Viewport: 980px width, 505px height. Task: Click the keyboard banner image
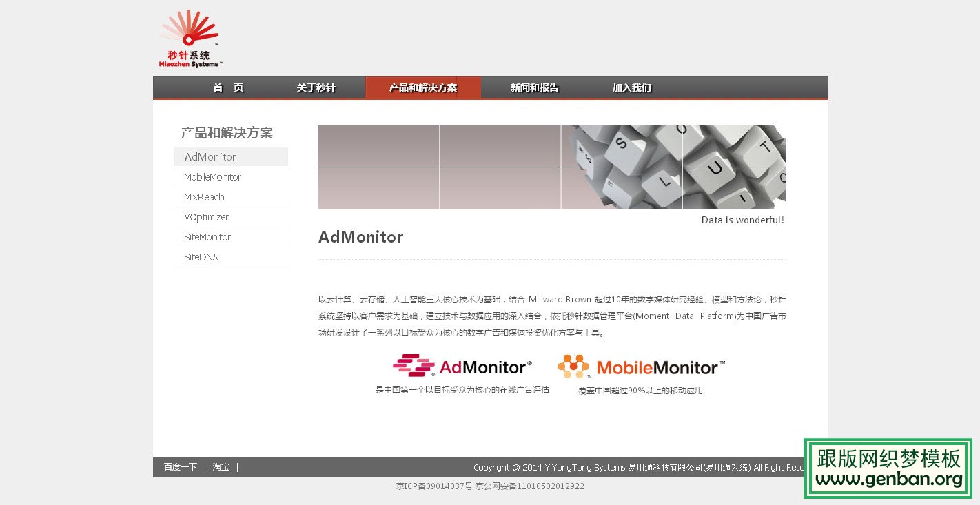pos(551,167)
